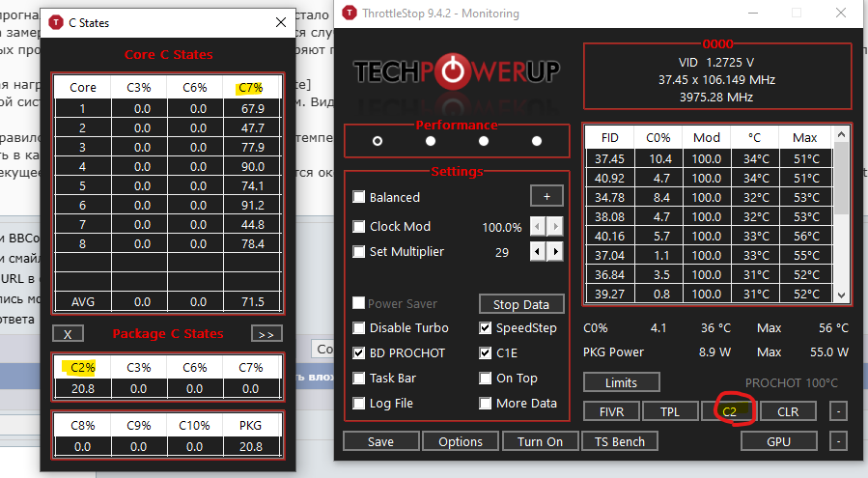Enable the More Data checkbox

click(x=485, y=403)
